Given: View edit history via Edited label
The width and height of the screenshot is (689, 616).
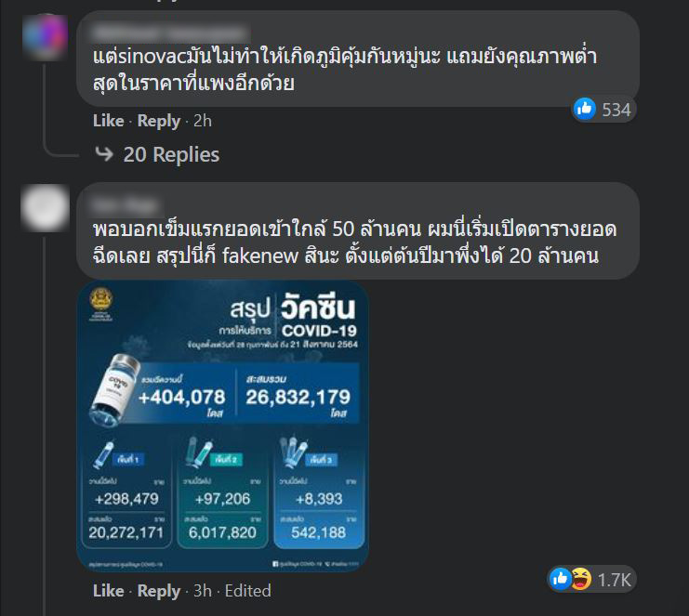Looking at the screenshot, I should (x=248, y=591).
